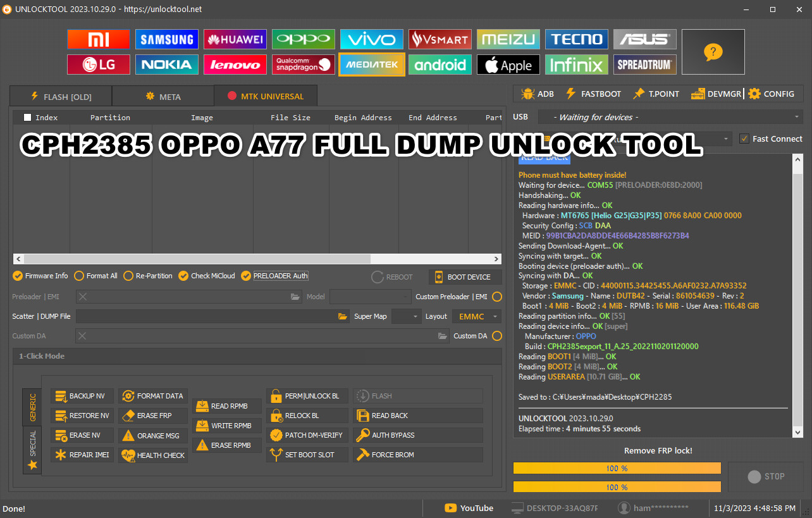The width and height of the screenshot is (812, 518).
Task: Open the OPPO brand tile
Action: pyautogui.click(x=304, y=39)
